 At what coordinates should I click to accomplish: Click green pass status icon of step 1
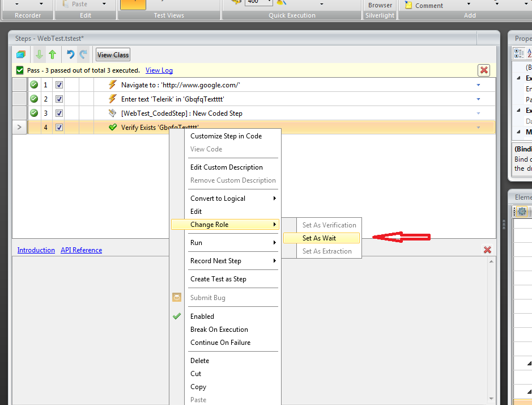point(34,85)
